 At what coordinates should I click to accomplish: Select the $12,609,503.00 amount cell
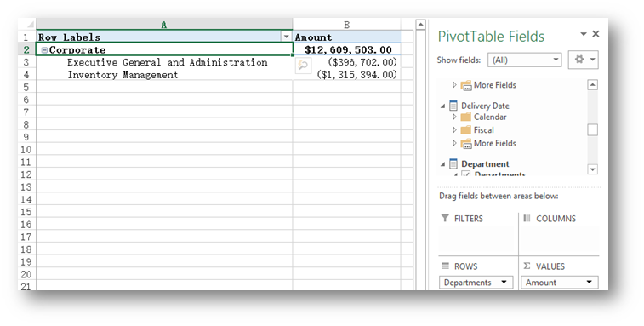tap(346, 49)
